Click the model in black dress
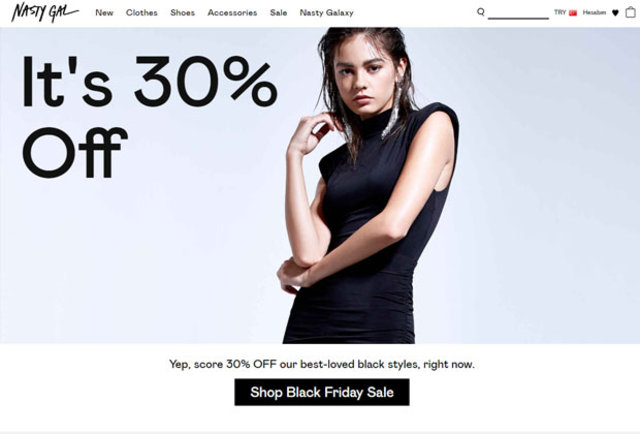640x434 pixels. (x=367, y=186)
